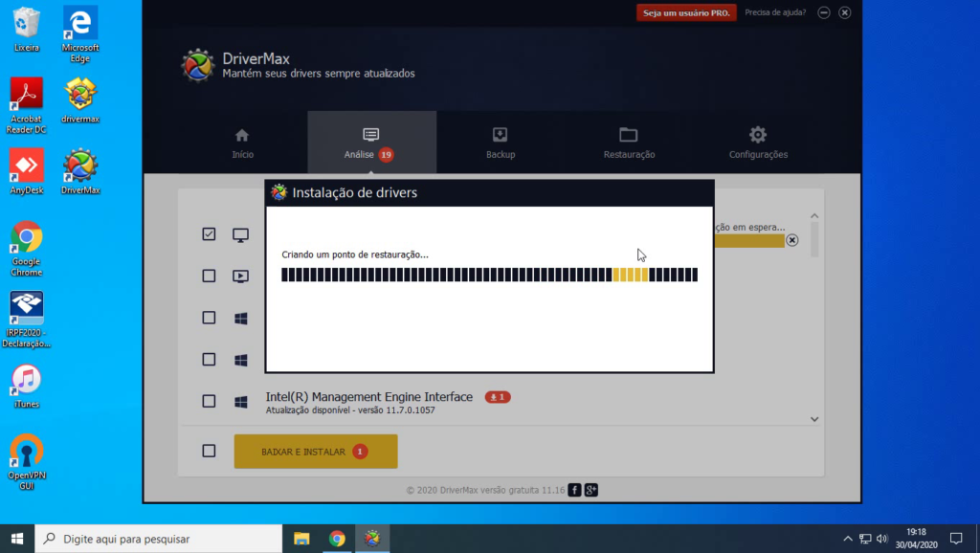Open the Lixeira recycle bin icon
The width and height of the screenshot is (980, 553).
point(26,30)
